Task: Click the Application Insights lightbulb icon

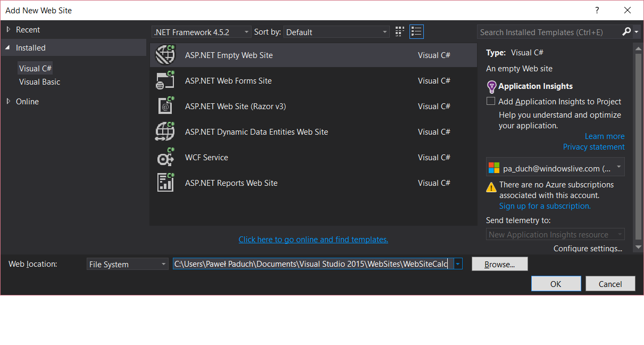Action: click(491, 87)
